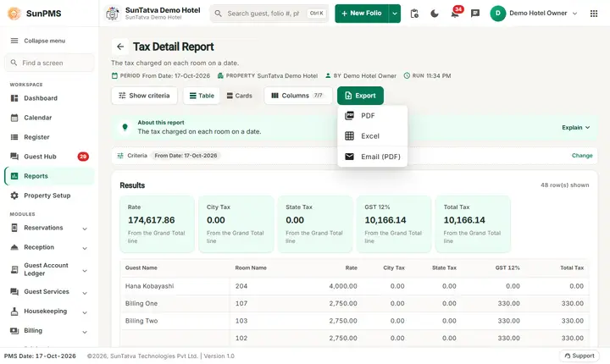Click PMS Date: 17-Oct-2026 in footer
Screen dimensions: 610x364
point(40,356)
